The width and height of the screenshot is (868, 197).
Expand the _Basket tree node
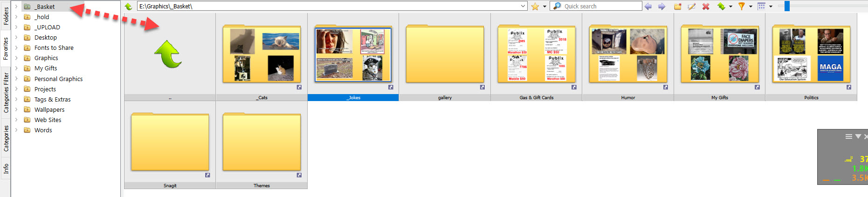16,7
